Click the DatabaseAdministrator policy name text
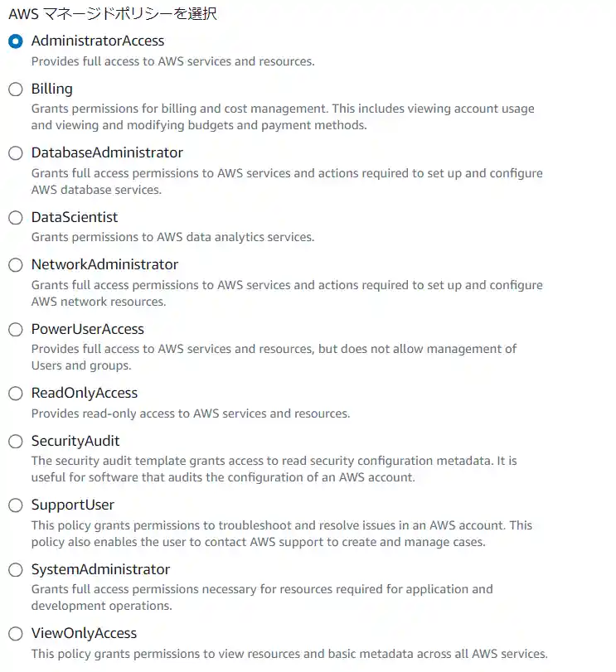Screen dimensions: 616x672 pos(107,152)
